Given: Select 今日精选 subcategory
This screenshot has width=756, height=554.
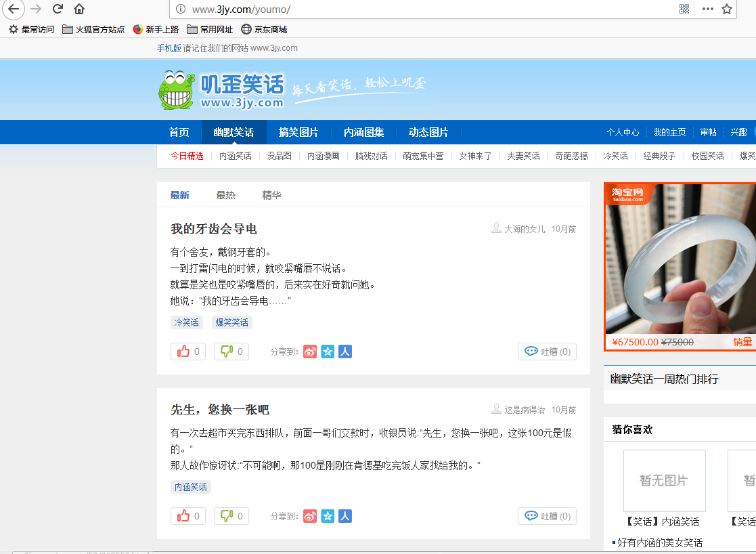Looking at the screenshot, I should point(187,156).
